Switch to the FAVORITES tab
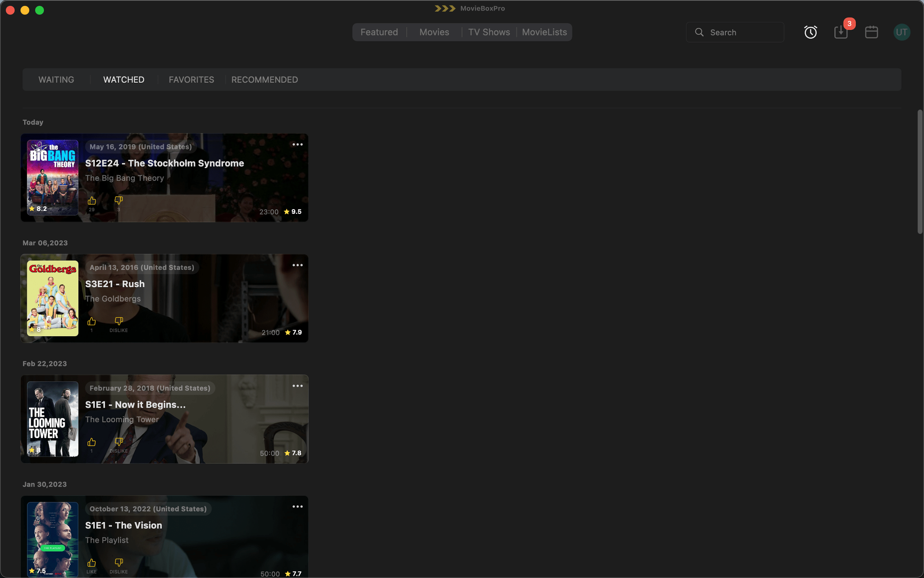 point(191,79)
